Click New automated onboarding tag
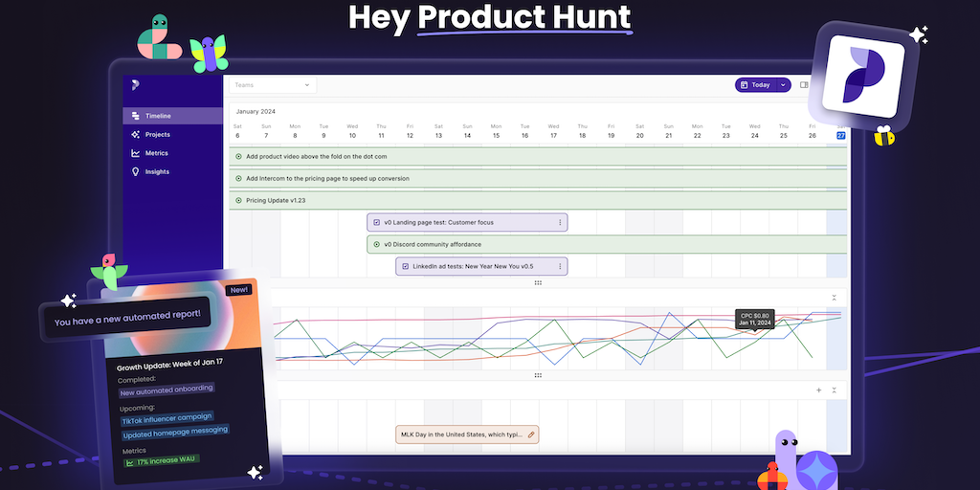This screenshot has width=980, height=490. point(167,390)
